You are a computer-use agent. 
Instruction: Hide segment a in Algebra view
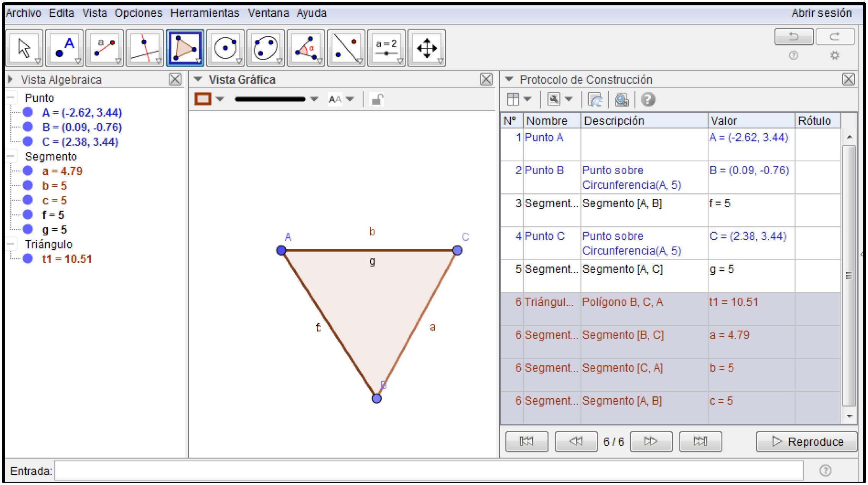(28, 171)
